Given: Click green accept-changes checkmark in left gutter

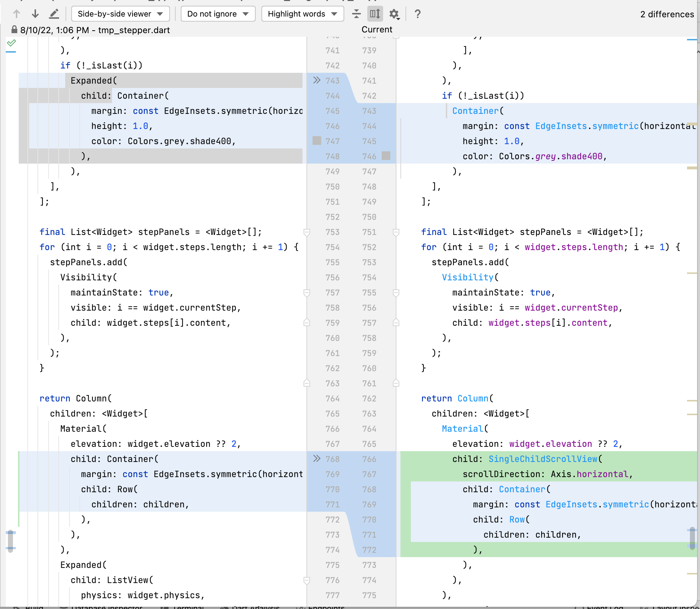Looking at the screenshot, I should pos(11,43).
